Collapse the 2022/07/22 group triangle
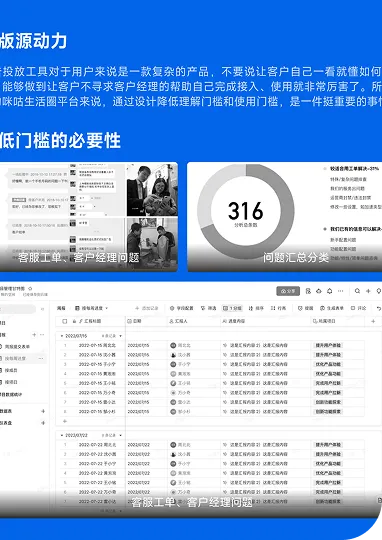 [x=62, y=435]
